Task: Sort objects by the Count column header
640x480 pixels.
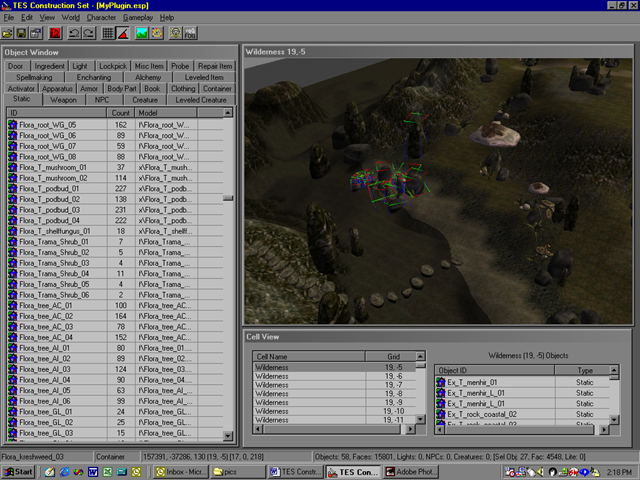Action: tap(119, 112)
